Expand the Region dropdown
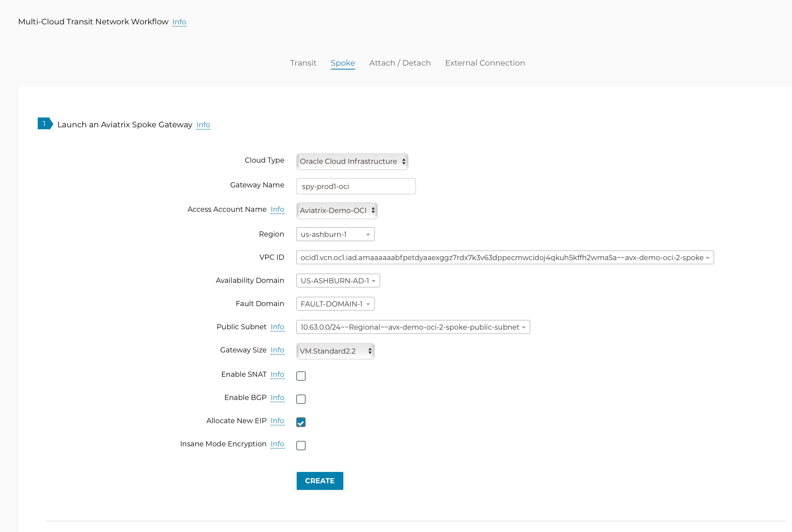792x532 pixels. [335, 235]
